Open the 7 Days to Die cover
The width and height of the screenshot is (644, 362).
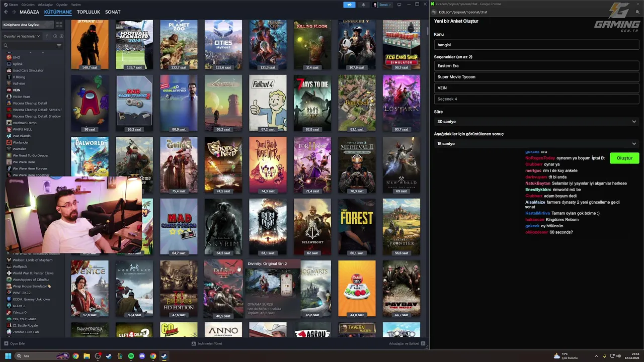tap(312, 103)
